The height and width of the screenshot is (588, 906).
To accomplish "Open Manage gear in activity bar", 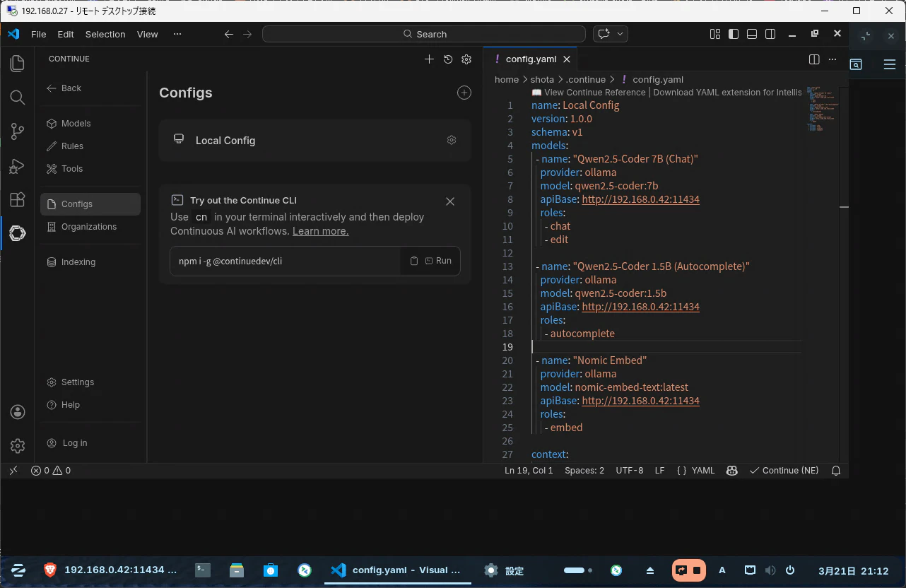I will (18, 446).
